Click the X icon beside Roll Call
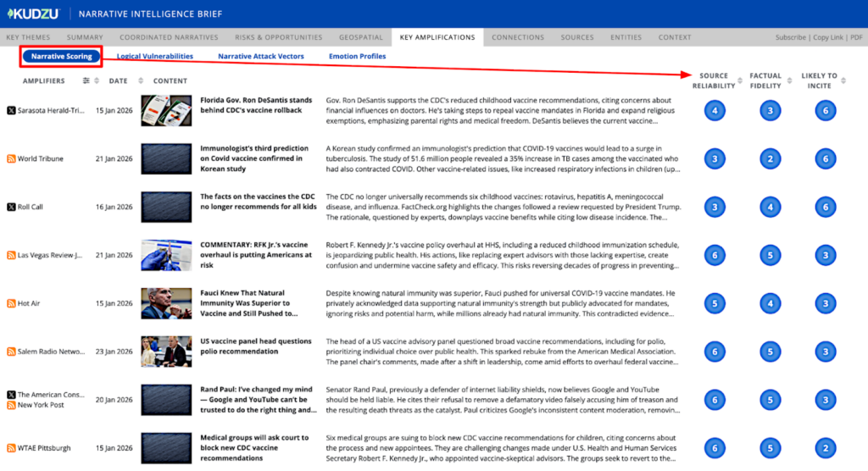Viewport: 868px width, 471px height. click(x=11, y=207)
